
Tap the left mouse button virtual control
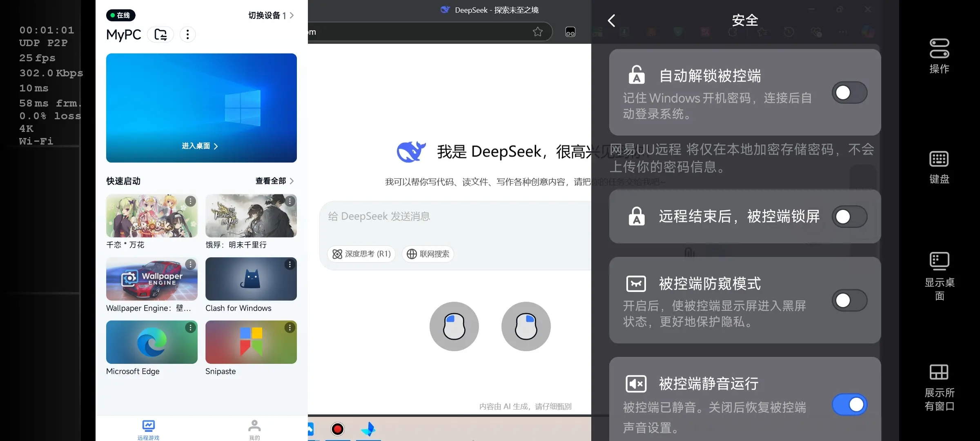pos(454,326)
